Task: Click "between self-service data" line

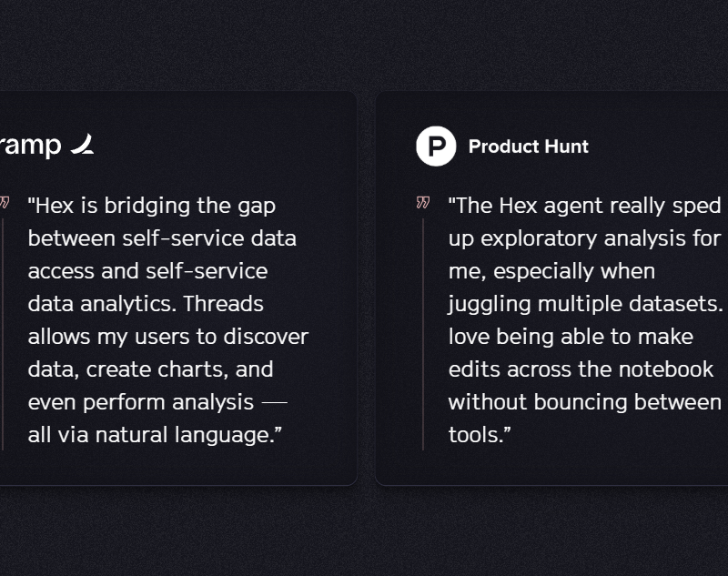Action: click(162, 238)
